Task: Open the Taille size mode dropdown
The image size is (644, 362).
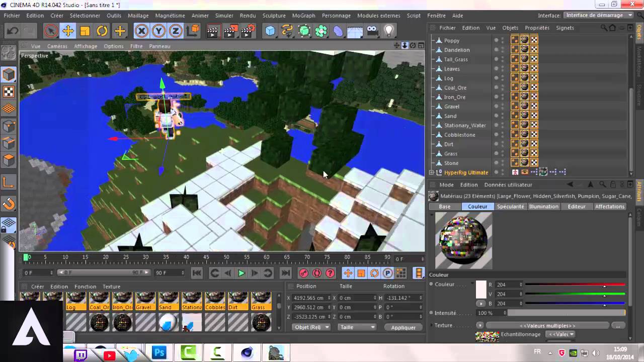Action: (x=357, y=327)
